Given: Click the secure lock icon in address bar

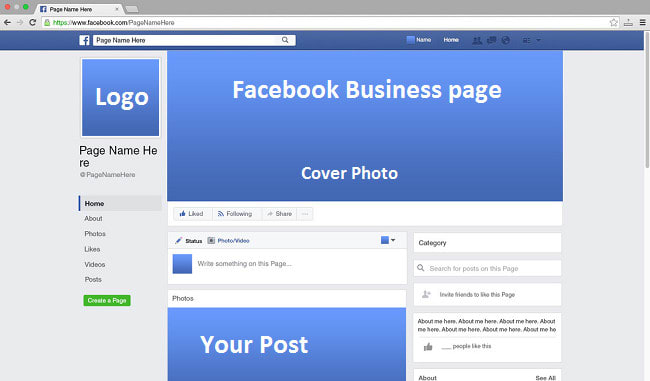Looking at the screenshot, I should coord(47,22).
